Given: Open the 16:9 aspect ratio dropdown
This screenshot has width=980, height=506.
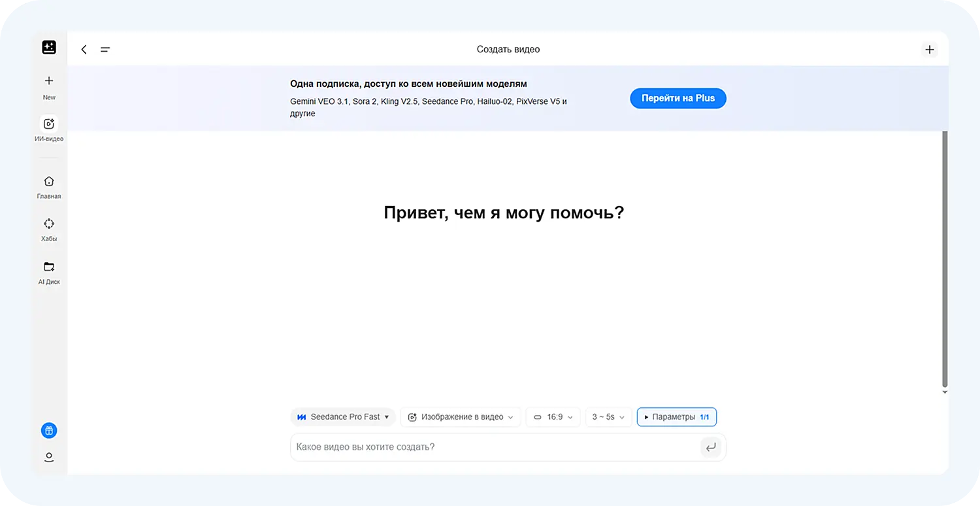Looking at the screenshot, I should pos(553,416).
